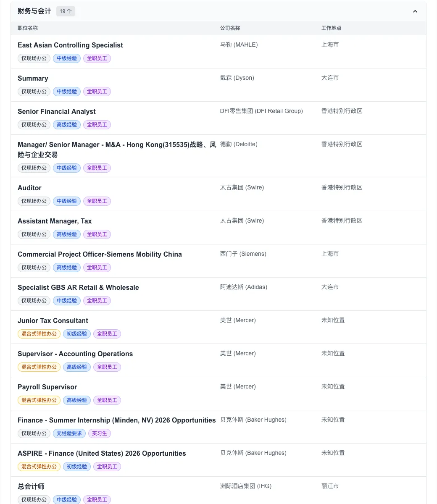
Task: Open East Asian Controlling Specialist job
Action: 70,45
